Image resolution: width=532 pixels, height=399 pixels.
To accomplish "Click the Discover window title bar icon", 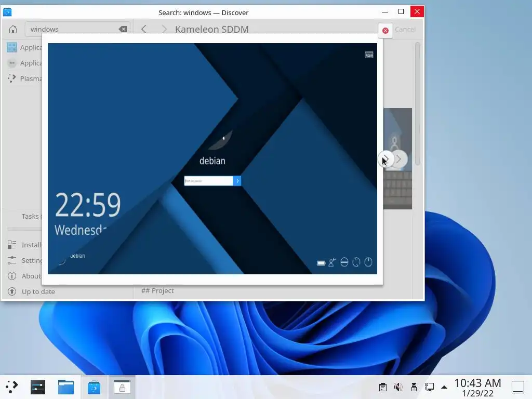I will tap(7, 12).
